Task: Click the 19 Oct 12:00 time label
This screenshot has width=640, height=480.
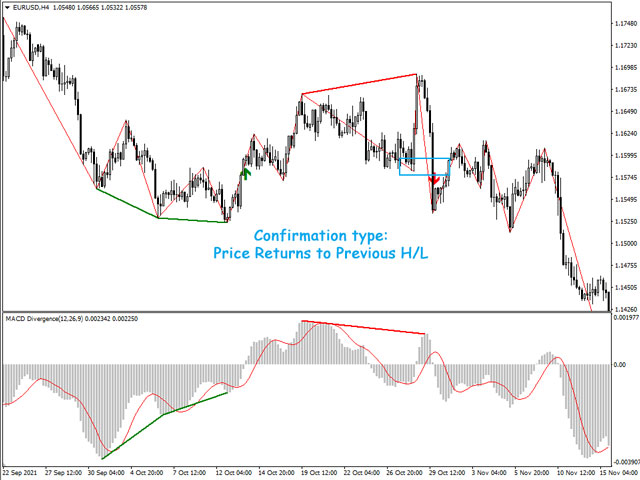Action: [x=319, y=473]
